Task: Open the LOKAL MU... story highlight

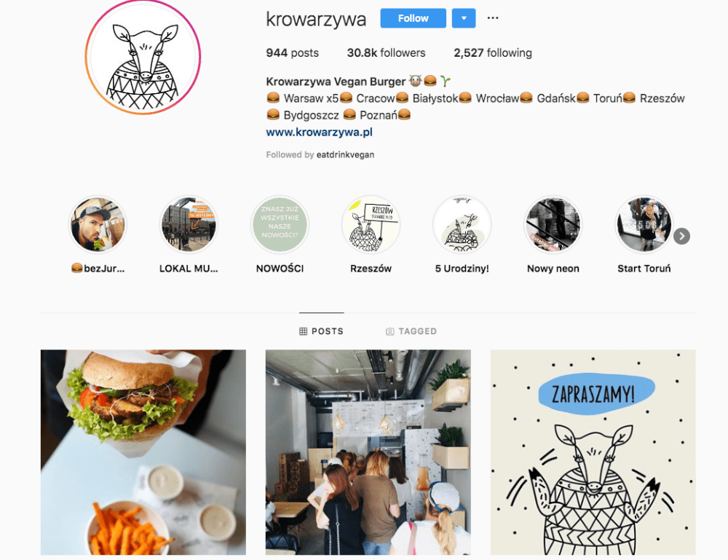Action: point(189,224)
